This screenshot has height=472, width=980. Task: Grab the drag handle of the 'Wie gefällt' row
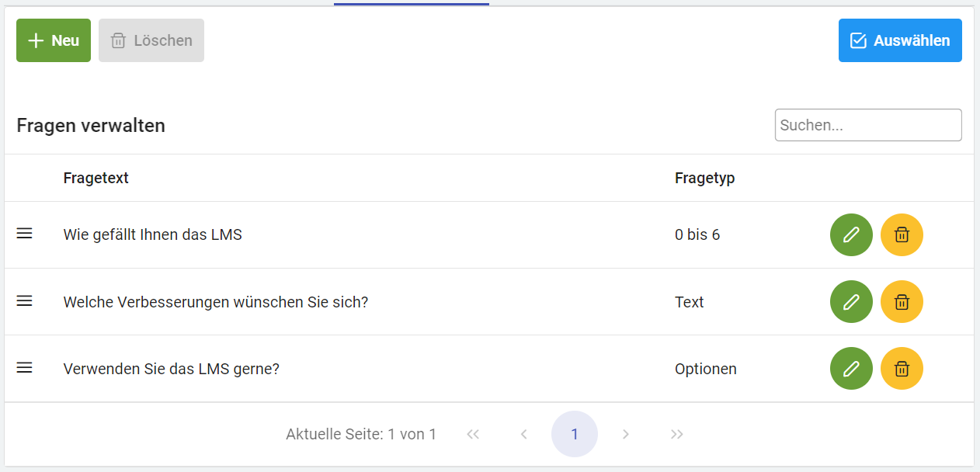pos(25,234)
